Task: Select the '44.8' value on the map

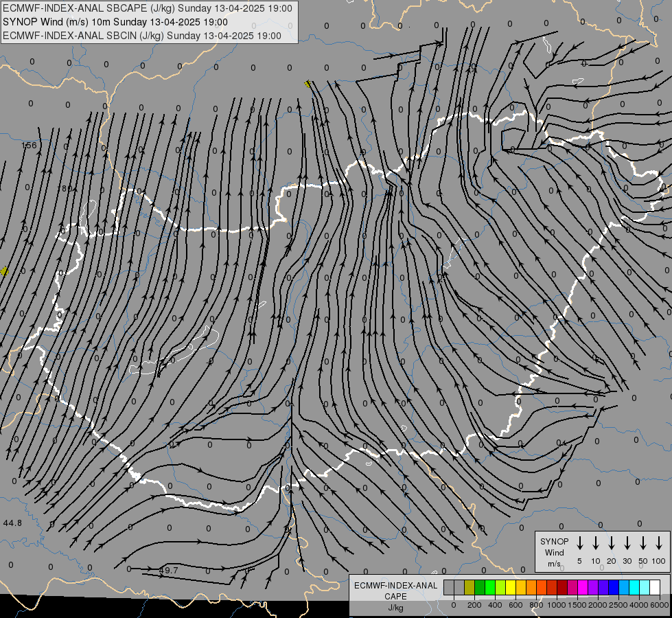Action: (x=12, y=523)
